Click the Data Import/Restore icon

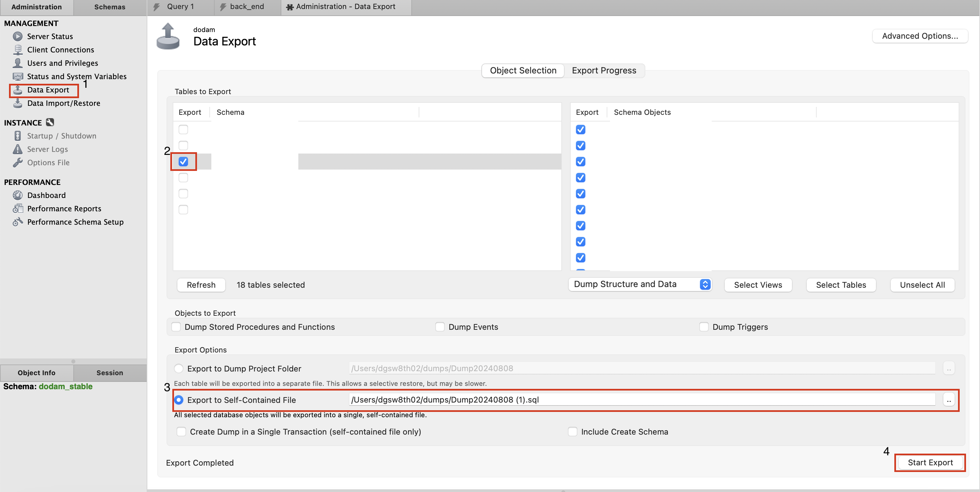17,103
